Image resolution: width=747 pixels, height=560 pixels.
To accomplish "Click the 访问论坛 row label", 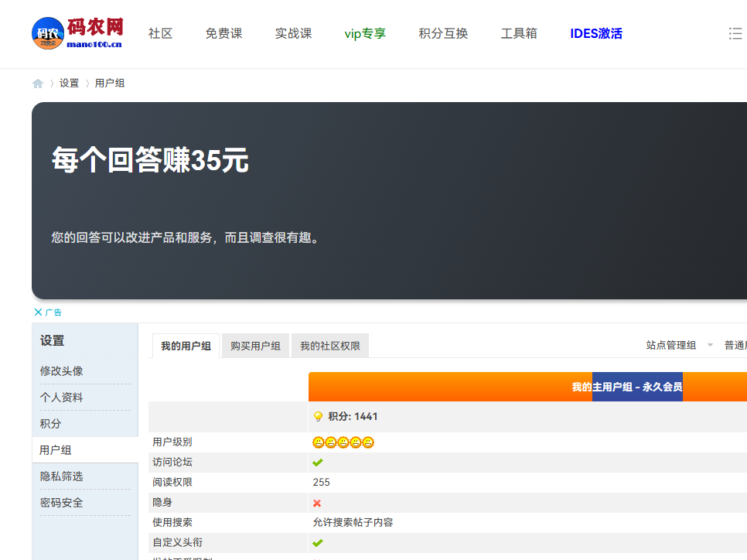I will [x=172, y=463].
